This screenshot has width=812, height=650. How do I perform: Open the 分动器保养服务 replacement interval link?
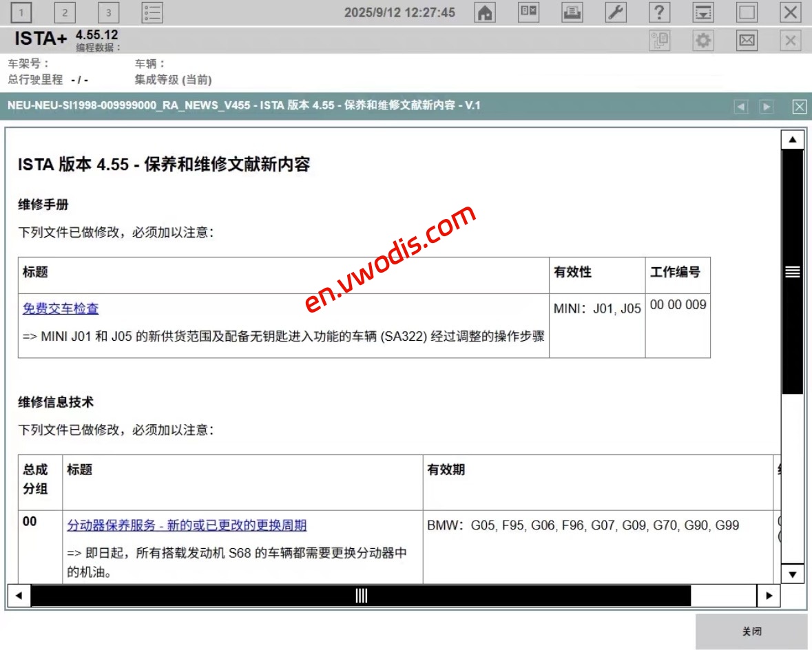pos(187,525)
